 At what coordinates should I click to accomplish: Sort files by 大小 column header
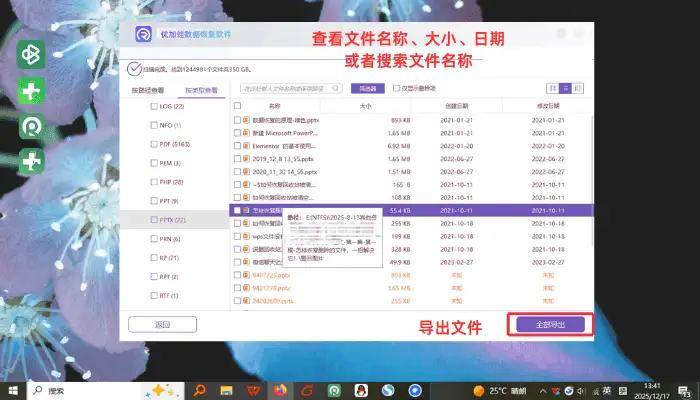click(x=365, y=105)
